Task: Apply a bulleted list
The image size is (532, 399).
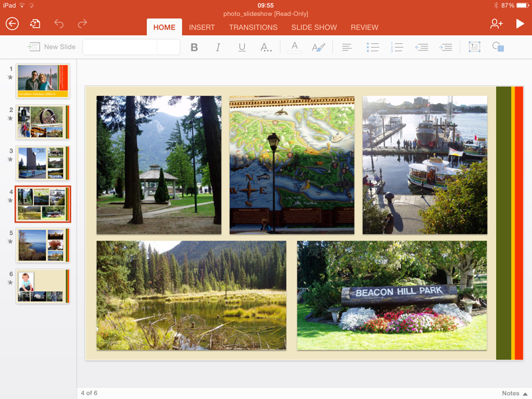Action: click(372, 47)
